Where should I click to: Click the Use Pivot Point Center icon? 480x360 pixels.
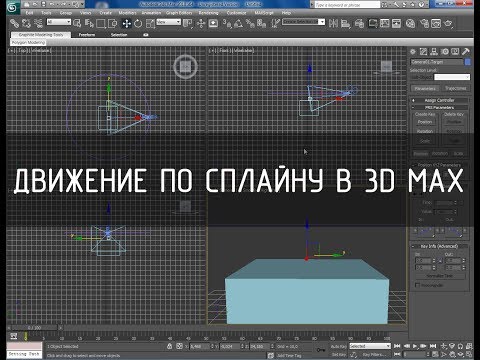tap(188, 23)
